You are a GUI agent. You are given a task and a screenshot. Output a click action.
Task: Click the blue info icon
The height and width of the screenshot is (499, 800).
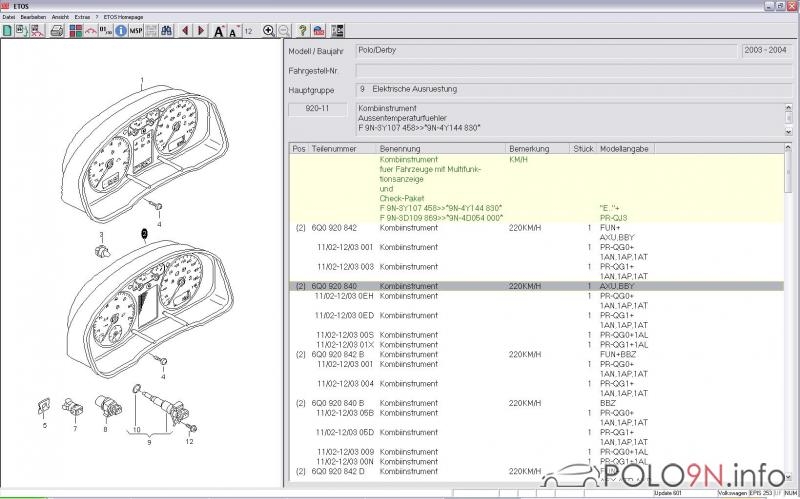(120, 31)
